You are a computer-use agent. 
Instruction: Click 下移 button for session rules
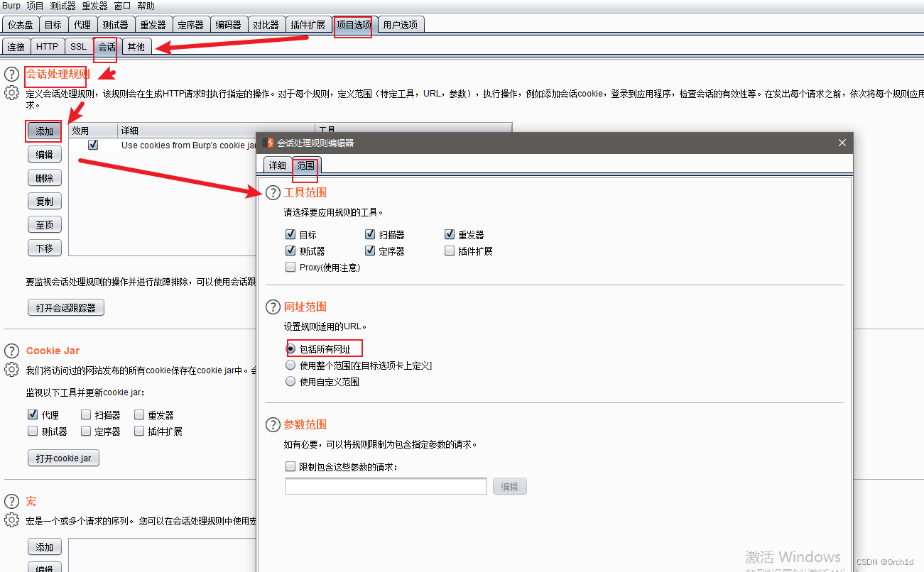click(x=45, y=248)
